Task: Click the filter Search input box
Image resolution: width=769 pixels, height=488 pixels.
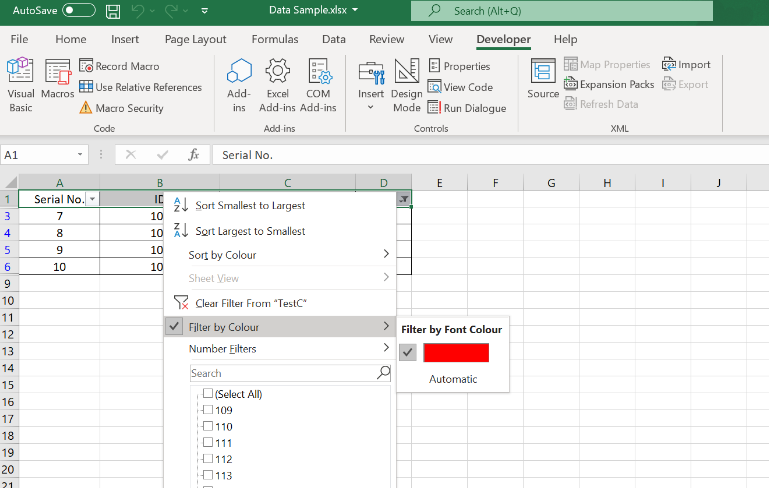Action: coord(282,373)
